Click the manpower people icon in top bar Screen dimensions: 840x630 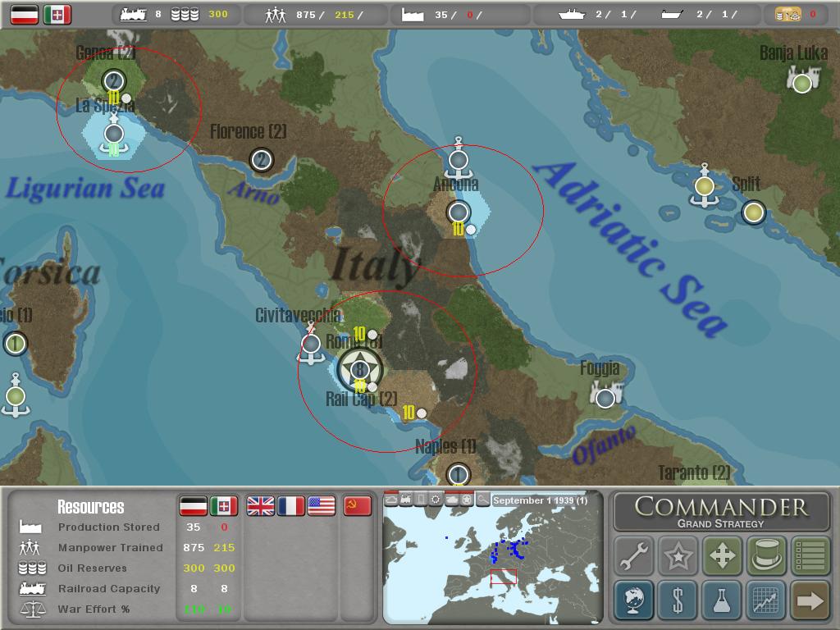(276, 15)
